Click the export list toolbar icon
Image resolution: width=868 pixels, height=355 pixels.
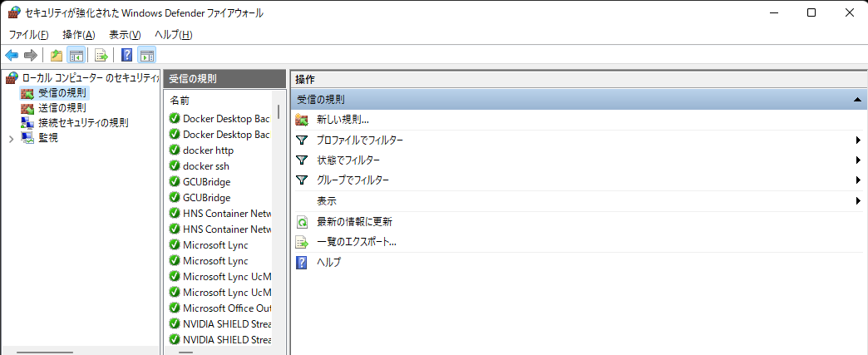coord(101,56)
